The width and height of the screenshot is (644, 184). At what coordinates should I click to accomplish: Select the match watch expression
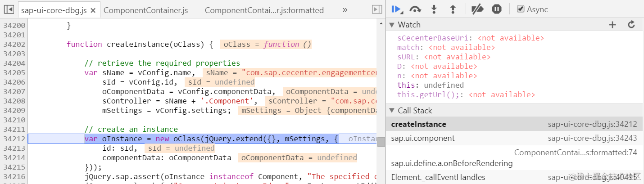point(446,48)
